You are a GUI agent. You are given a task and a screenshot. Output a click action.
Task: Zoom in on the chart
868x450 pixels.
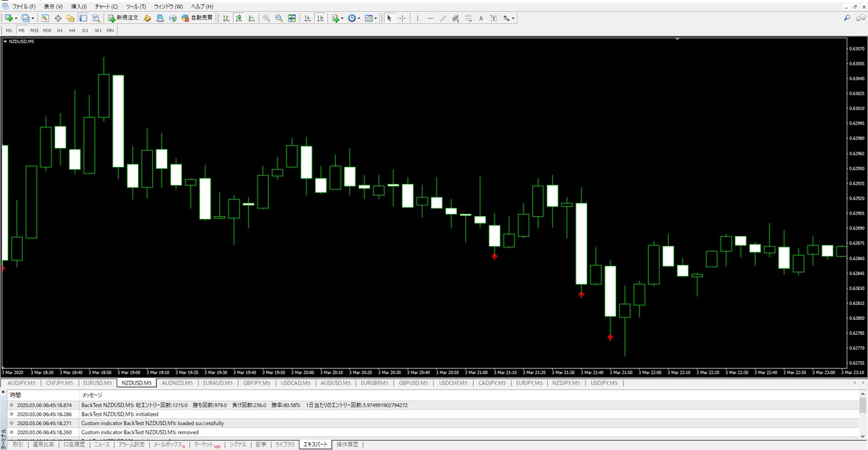tap(266, 18)
